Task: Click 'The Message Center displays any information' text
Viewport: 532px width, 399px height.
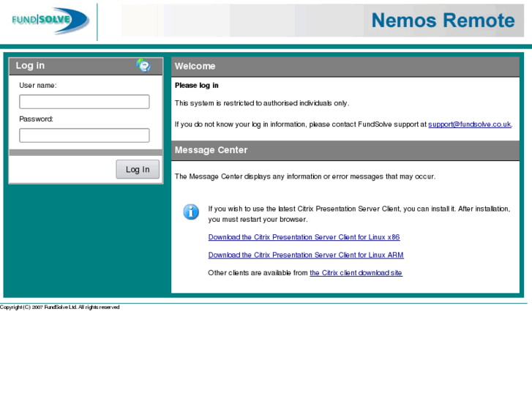Action: coord(305,176)
